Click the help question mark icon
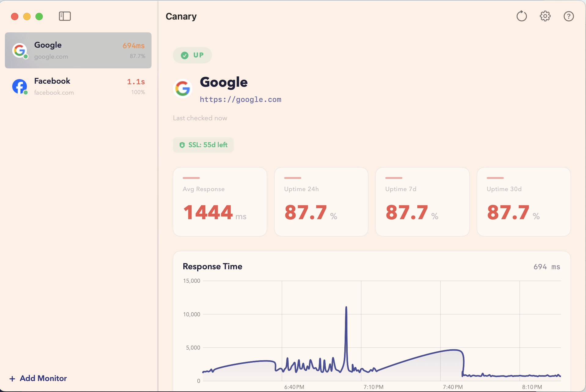The width and height of the screenshot is (586, 392). pyautogui.click(x=569, y=16)
